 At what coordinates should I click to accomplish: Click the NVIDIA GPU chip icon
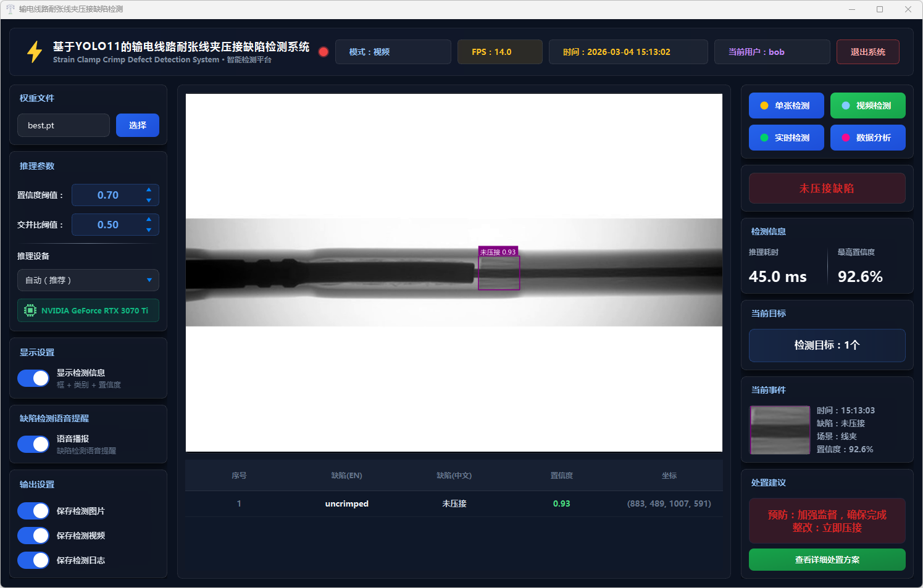30,310
